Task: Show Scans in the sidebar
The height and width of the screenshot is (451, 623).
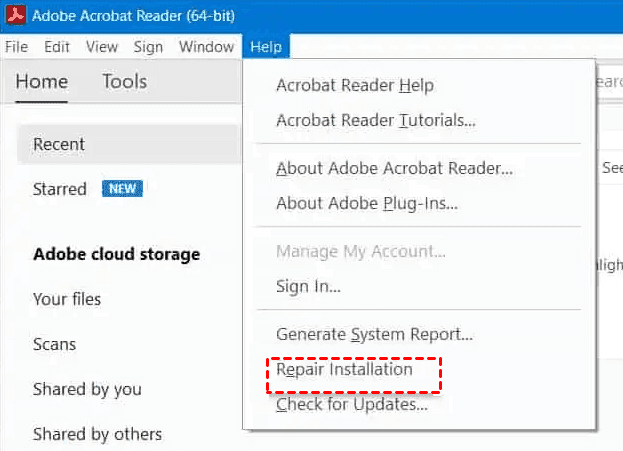Action: click(55, 344)
